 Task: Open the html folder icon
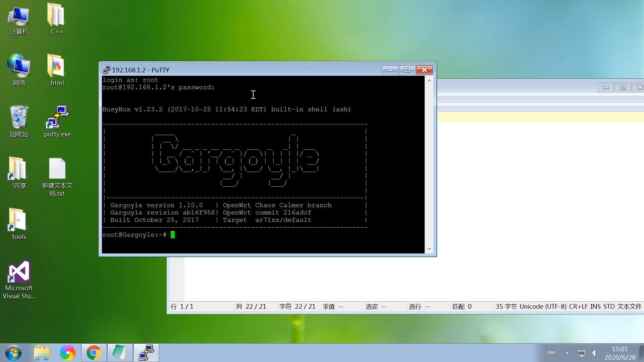[56, 66]
